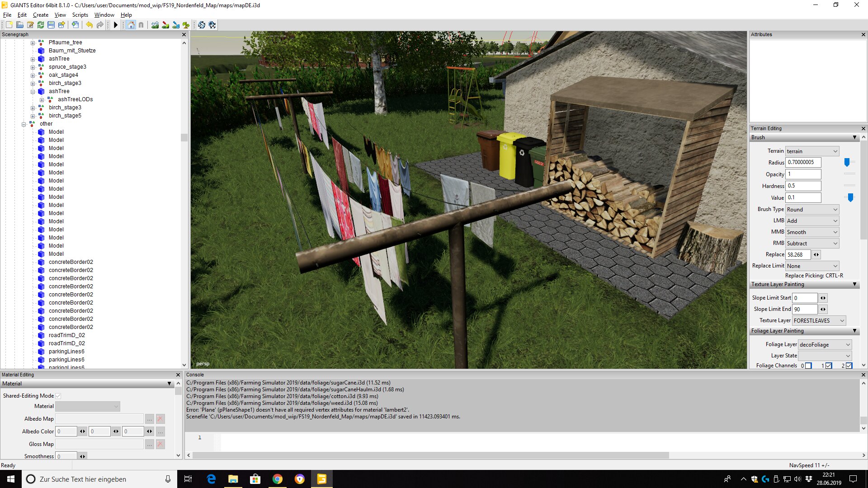
Task: Open the Texture Layer FORESTLEAVES dropdown
Action: coord(818,320)
